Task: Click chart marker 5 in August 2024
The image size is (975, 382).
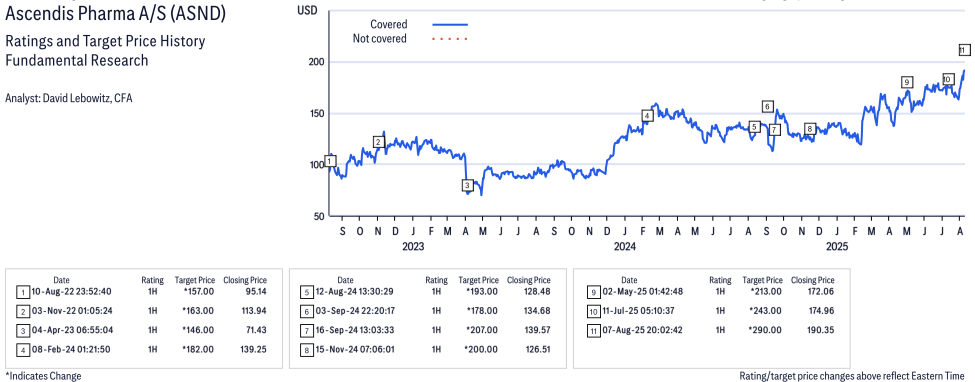Action: 754,127
